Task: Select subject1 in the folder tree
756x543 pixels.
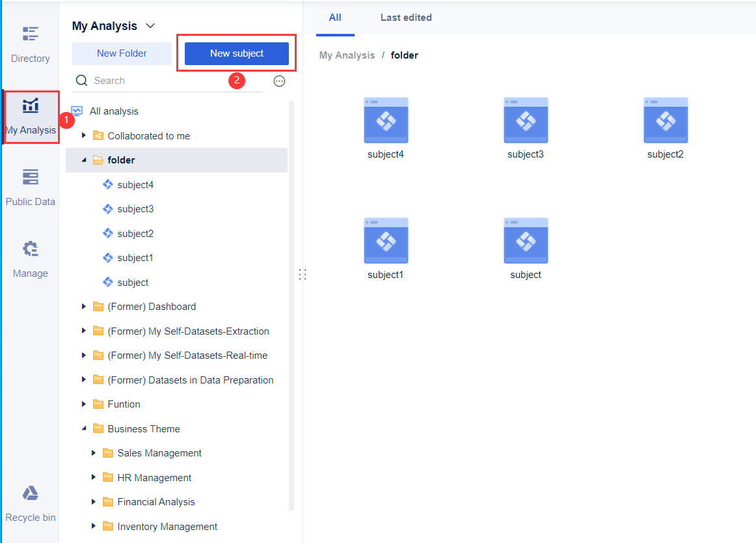Action: [x=137, y=257]
